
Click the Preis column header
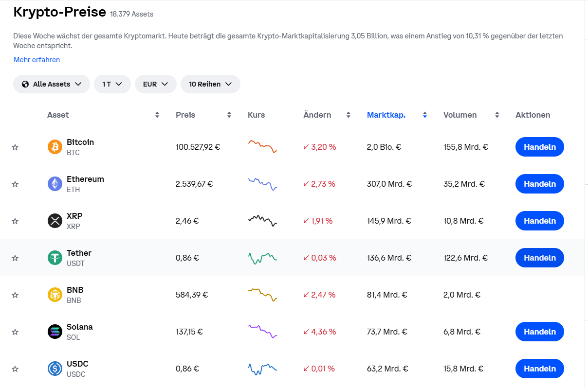[x=185, y=115]
